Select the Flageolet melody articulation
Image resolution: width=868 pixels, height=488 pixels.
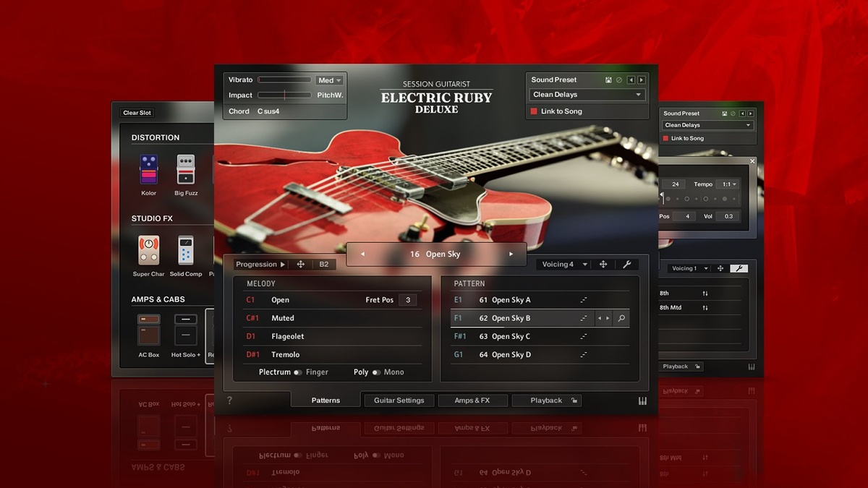click(x=333, y=336)
